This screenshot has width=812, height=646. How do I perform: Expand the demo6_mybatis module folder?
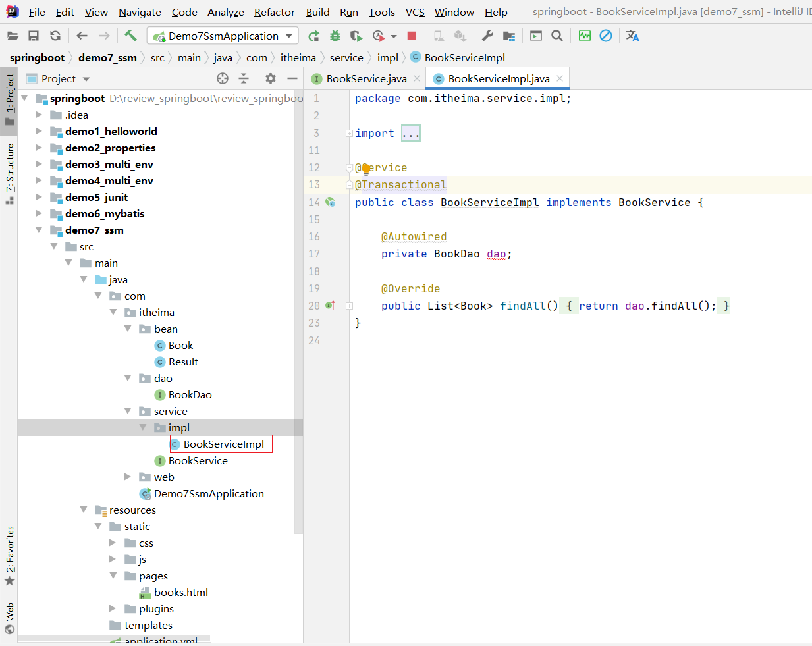[39, 213]
